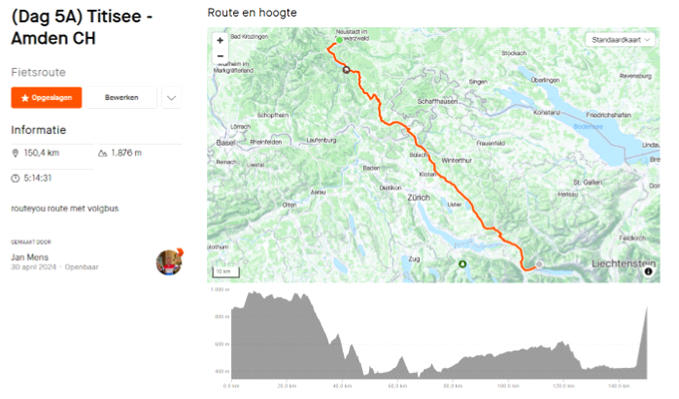
Task: Open the Standaardkaart map type dropdown
Action: 620,40
